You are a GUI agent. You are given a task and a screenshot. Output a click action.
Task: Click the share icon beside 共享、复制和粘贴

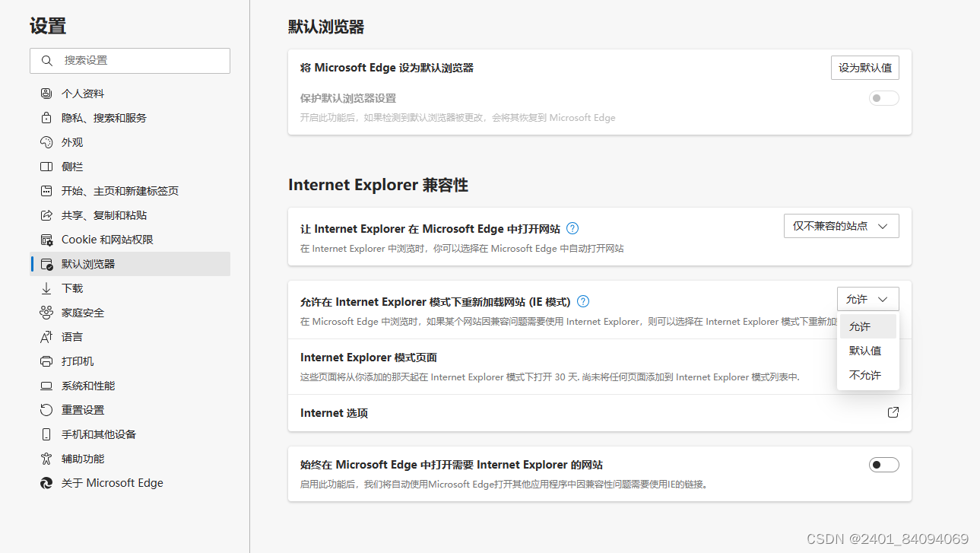[46, 215]
